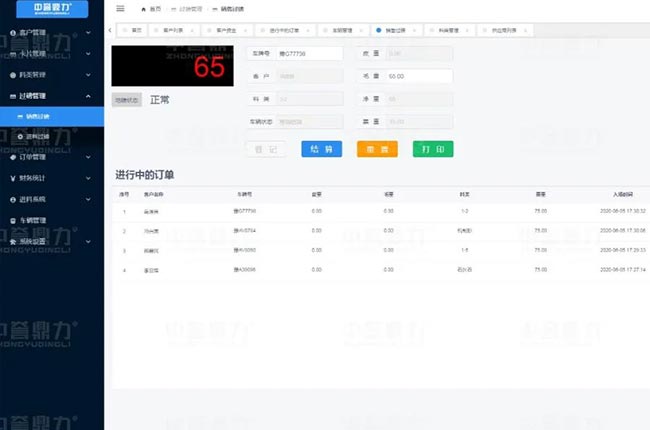Click the 卡片管理 sidebar icon
Image resolution: width=650 pixels, height=430 pixels.
13,54
